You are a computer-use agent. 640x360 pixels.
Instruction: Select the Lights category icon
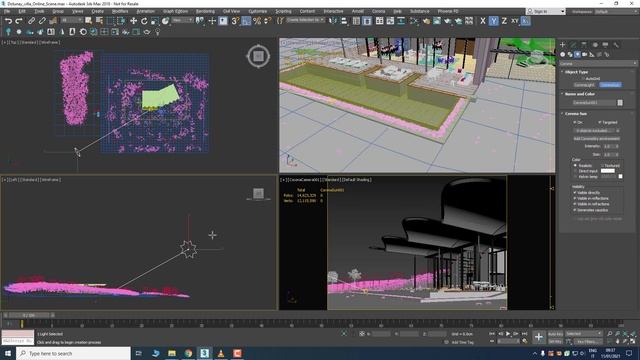577,54
